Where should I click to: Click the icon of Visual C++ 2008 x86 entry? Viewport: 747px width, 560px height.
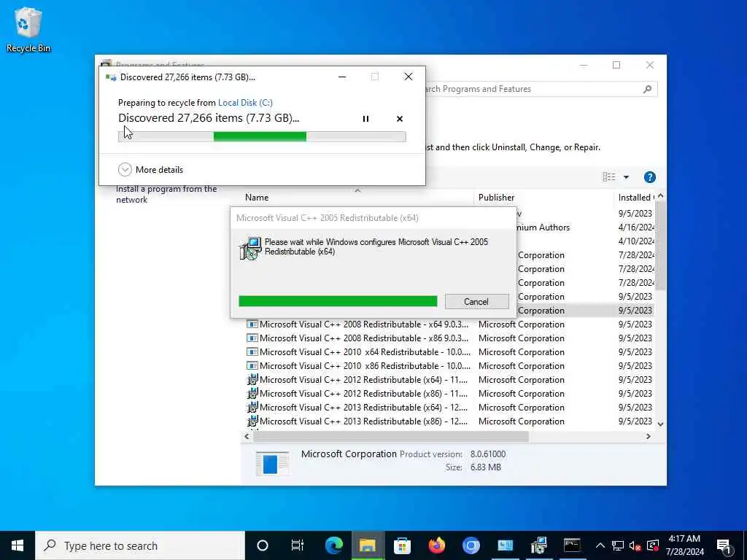pos(252,338)
